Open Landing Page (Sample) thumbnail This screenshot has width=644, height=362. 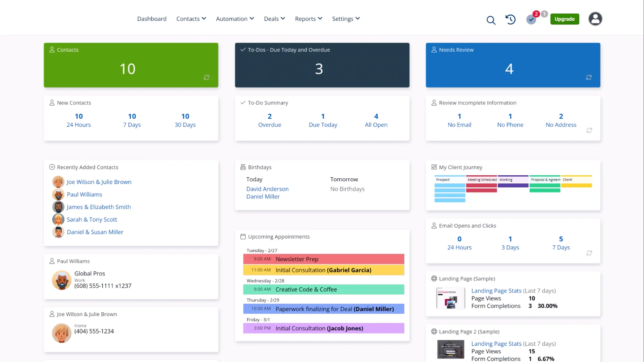(x=450, y=298)
